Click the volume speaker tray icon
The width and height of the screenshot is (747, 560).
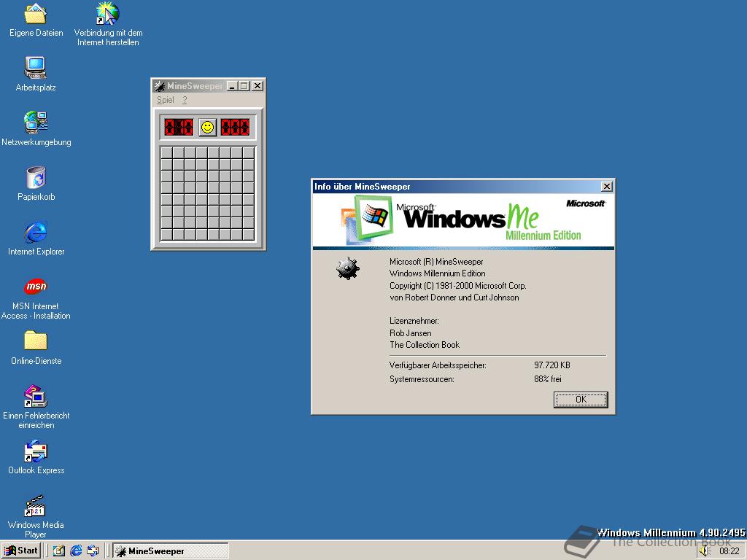coord(705,551)
